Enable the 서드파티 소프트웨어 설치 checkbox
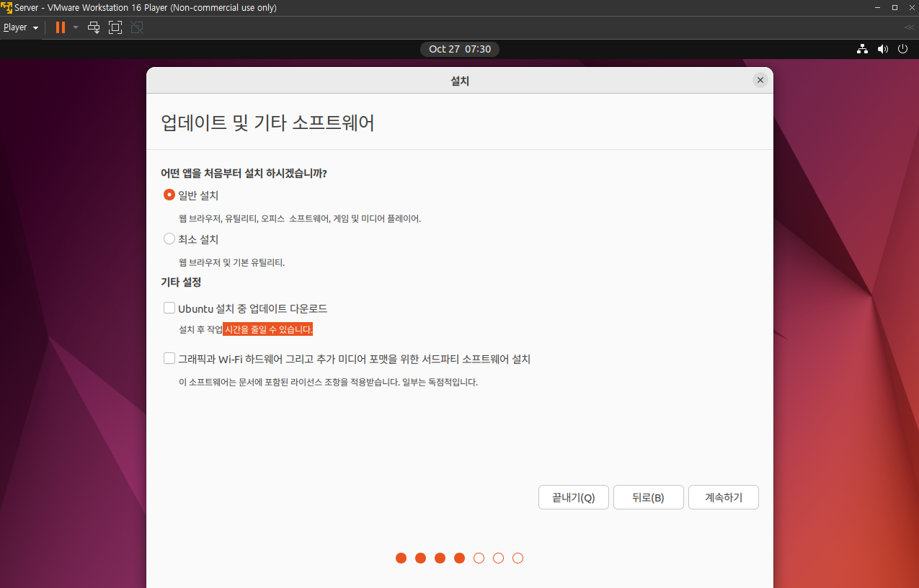The image size is (919, 588). click(x=169, y=358)
